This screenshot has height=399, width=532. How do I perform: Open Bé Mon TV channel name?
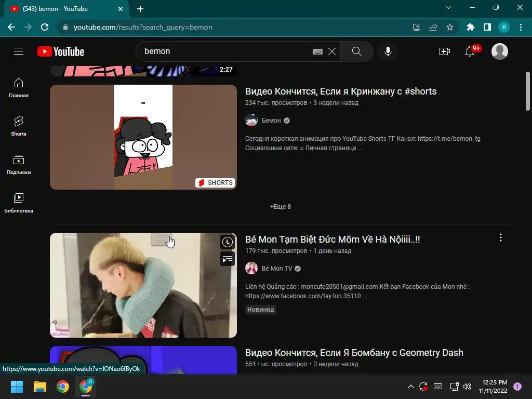click(x=276, y=269)
